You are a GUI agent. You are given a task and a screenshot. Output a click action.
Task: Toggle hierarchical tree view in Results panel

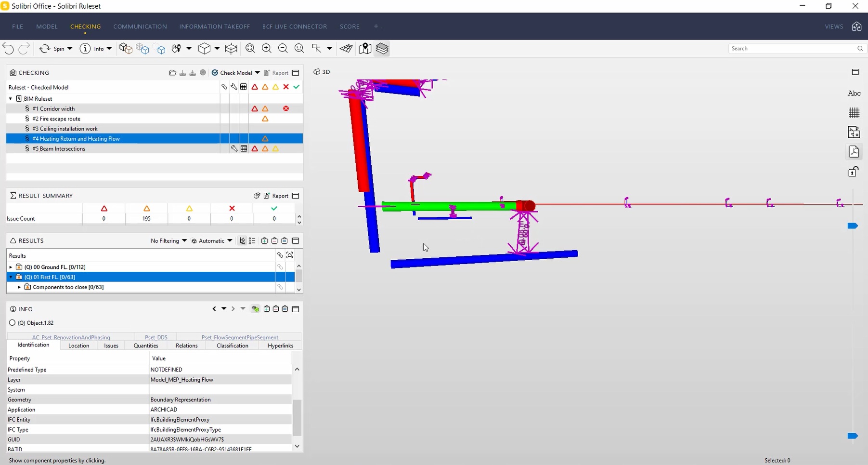[x=242, y=240]
